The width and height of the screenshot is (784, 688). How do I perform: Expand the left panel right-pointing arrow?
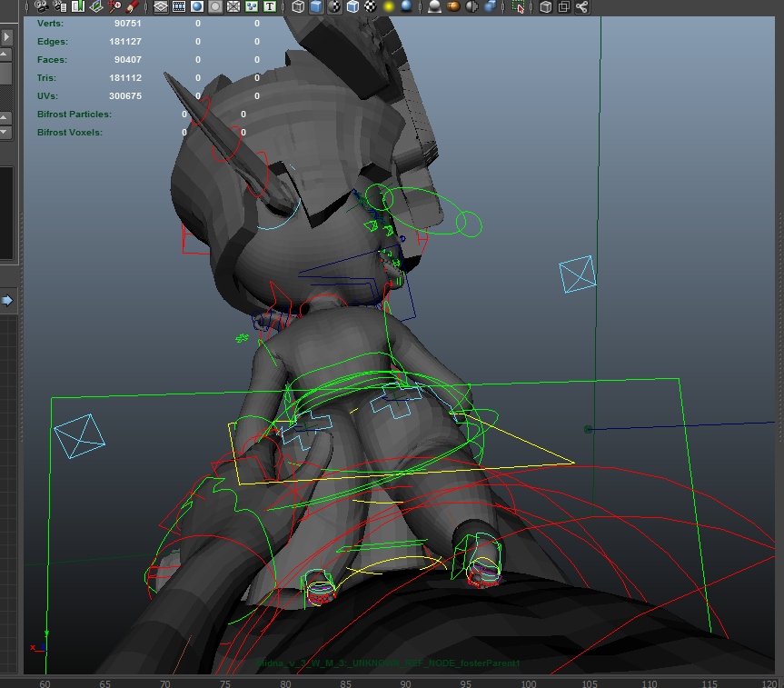[6, 36]
